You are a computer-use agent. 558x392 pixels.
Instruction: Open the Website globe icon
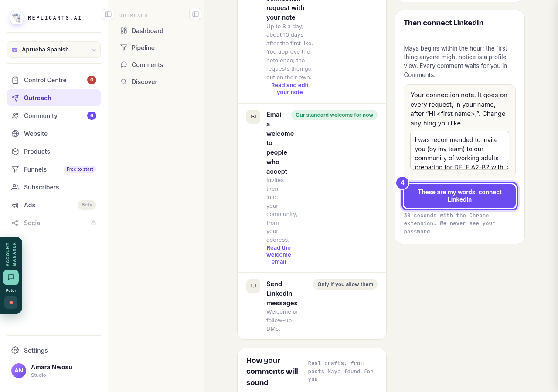(15, 134)
